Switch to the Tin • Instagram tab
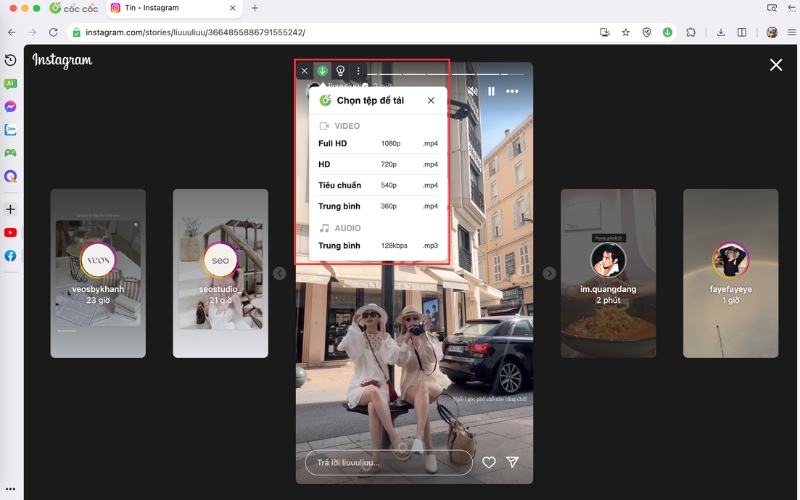The image size is (800, 500). 174,8
